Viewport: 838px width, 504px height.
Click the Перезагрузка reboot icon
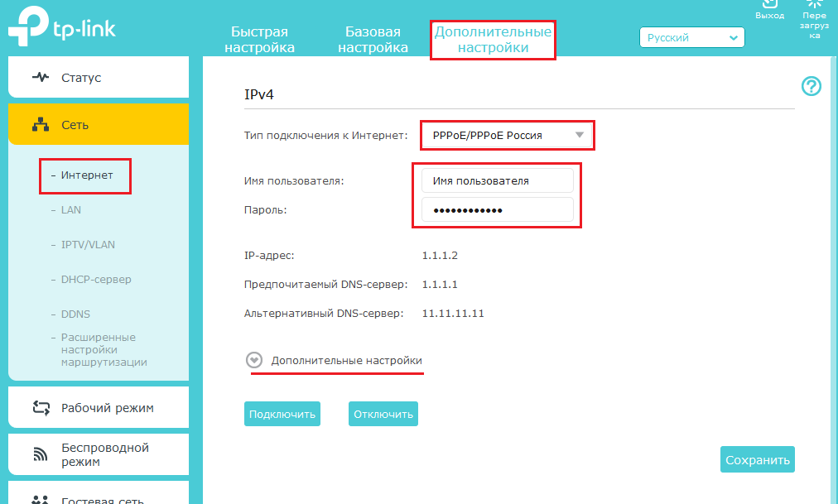pyautogui.click(x=814, y=5)
